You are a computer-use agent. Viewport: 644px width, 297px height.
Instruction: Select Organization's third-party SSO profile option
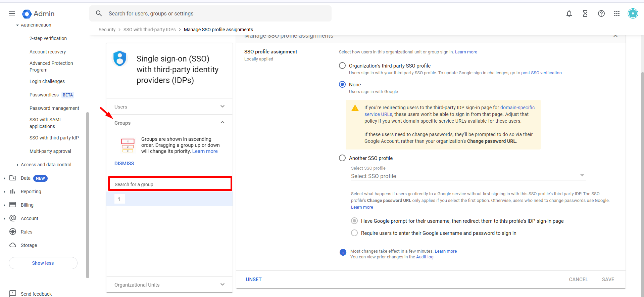pos(342,66)
